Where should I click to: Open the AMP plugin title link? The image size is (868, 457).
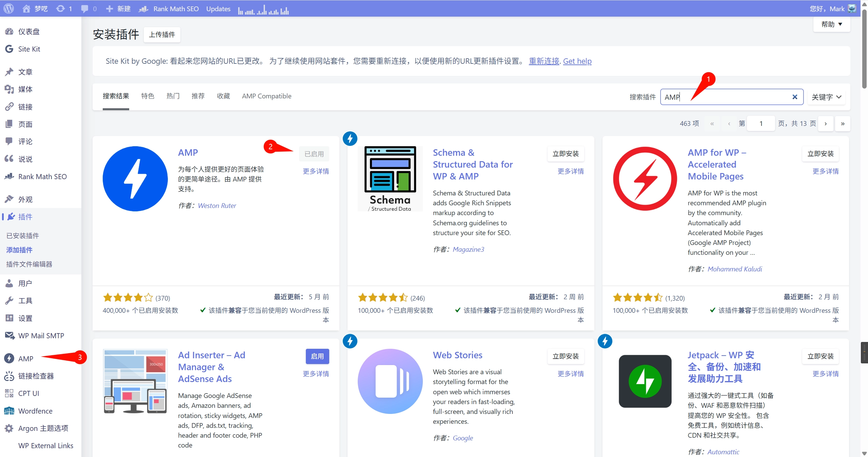click(x=188, y=153)
